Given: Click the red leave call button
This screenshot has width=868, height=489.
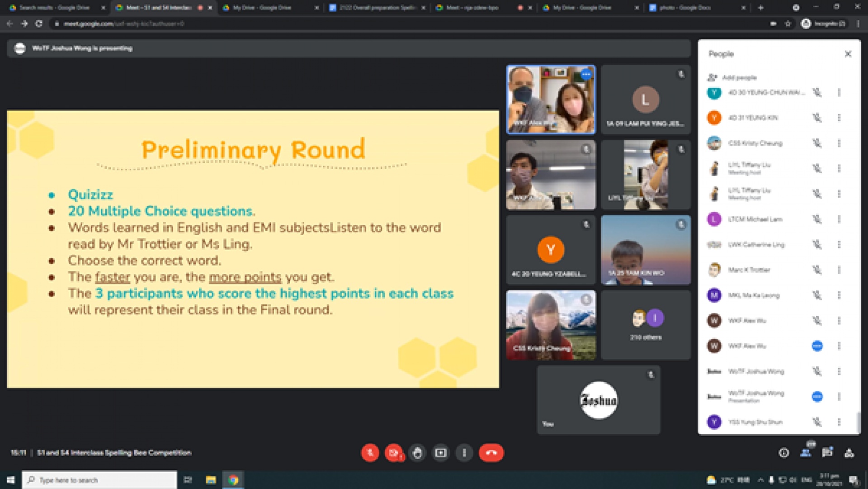Looking at the screenshot, I should click(491, 453).
